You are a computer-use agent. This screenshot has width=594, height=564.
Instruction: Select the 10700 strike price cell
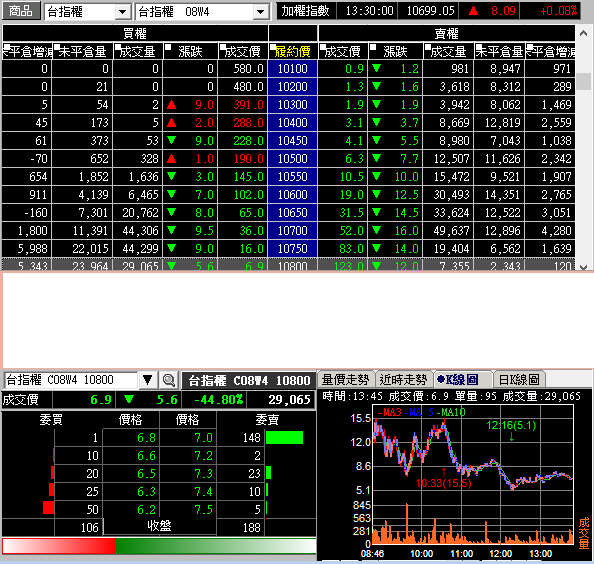pyautogui.click(x=292, y=231)
